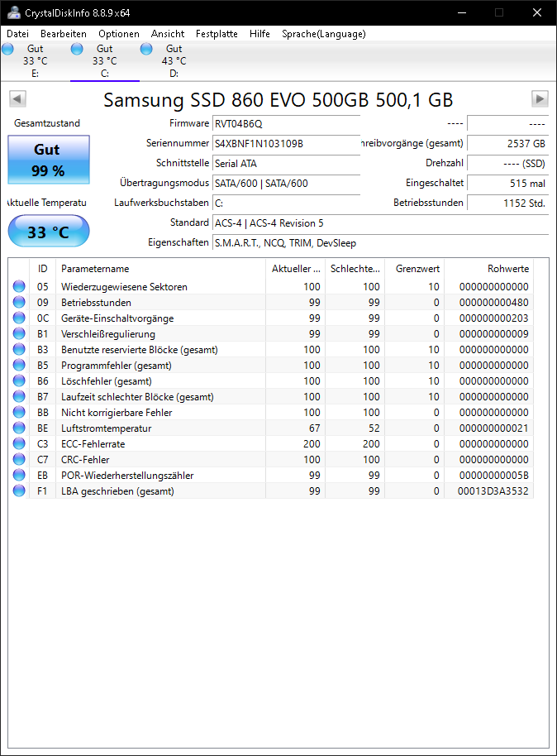Click the serial number field S4XBNF1N103109B

(287, 144)
